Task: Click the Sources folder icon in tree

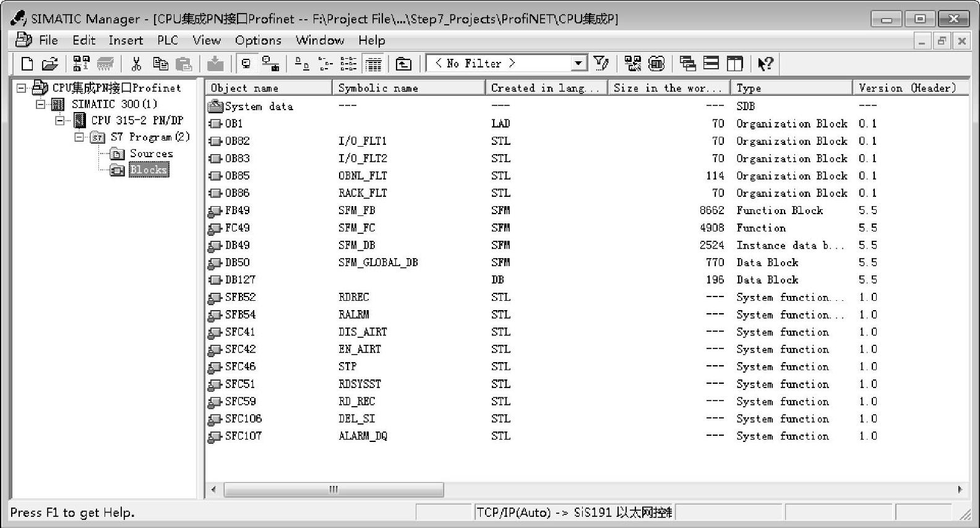Action: click(x=118, y=154)
